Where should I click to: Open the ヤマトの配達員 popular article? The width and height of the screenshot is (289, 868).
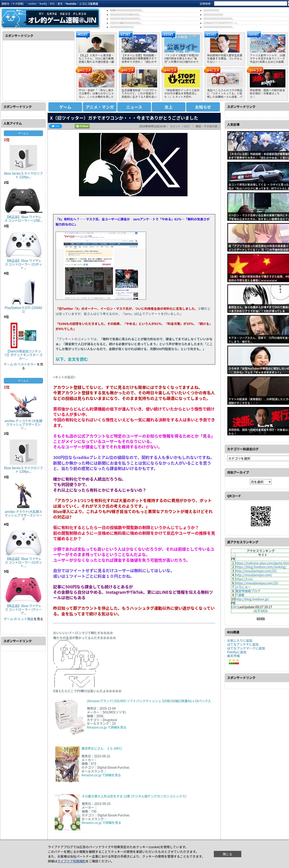(x=258, y=390)
